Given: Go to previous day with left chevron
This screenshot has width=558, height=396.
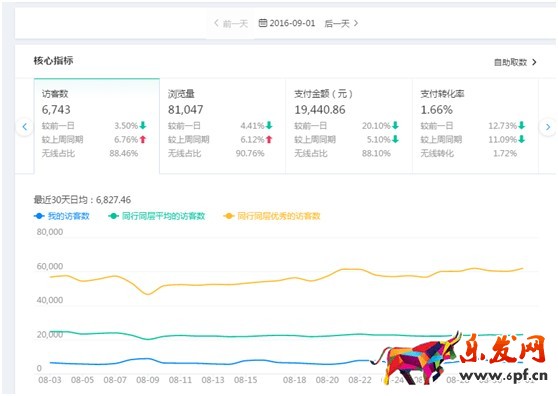Looking at the screenshot, I should point(216,23).
